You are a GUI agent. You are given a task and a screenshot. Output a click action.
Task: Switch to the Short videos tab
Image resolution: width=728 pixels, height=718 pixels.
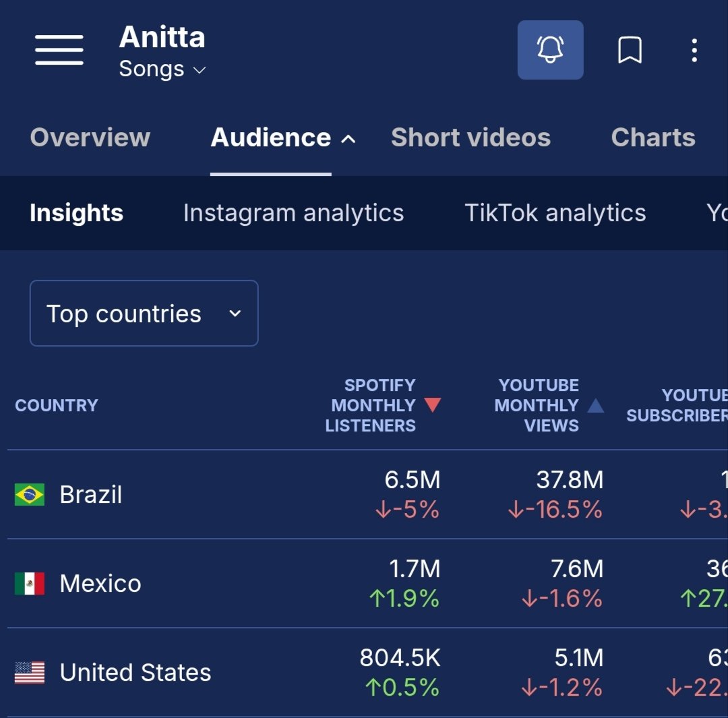click(x=470, y=138)
